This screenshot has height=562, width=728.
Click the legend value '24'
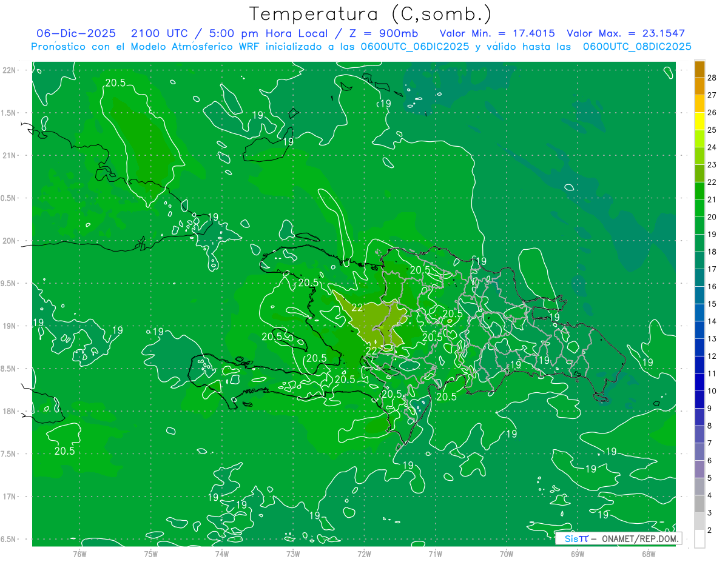(x=712, y=147)
